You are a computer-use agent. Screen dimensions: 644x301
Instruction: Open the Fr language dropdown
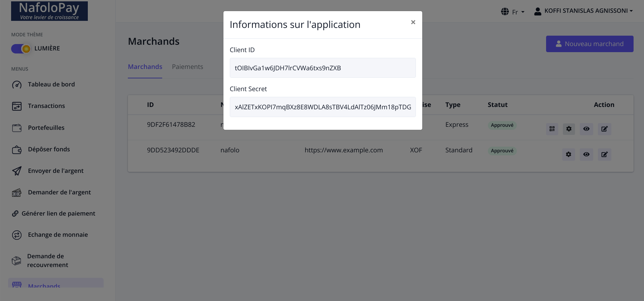[518, 12]
